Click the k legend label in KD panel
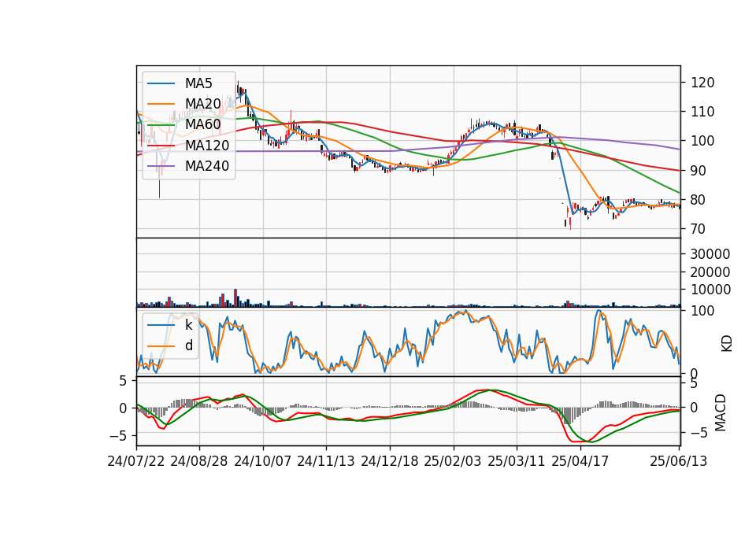Viewport: 756px width, 543px height. pos(188,325)
